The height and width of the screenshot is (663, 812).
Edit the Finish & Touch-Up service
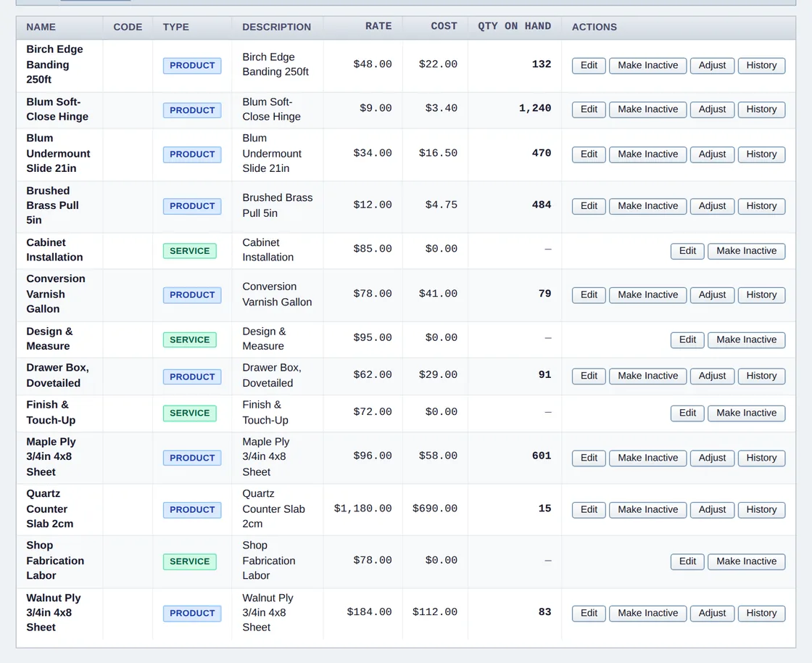tap(687, 413)
